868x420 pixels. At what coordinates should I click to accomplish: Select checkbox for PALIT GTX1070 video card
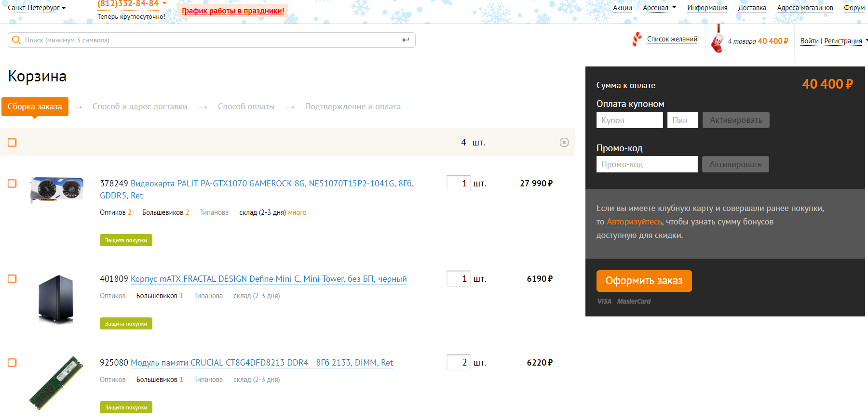pos(12,184)
